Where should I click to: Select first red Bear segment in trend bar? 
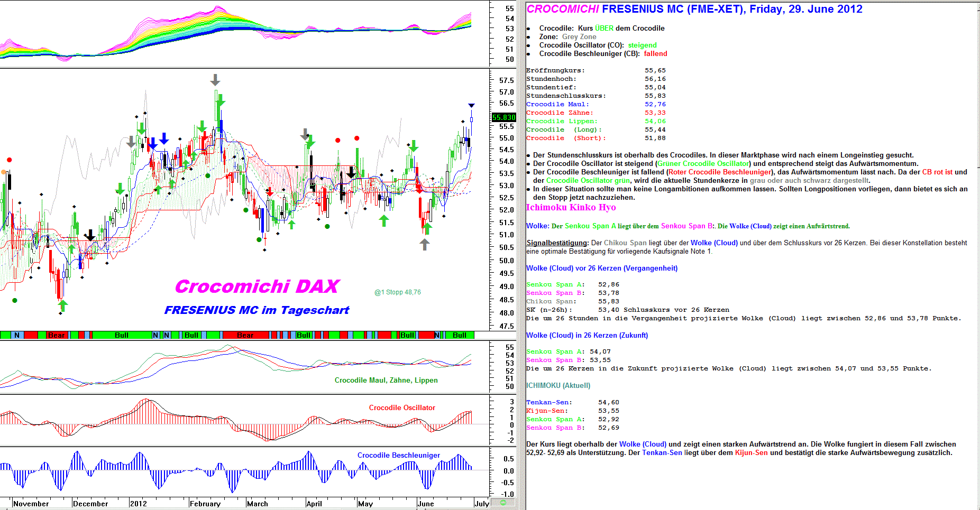(56, 335)
